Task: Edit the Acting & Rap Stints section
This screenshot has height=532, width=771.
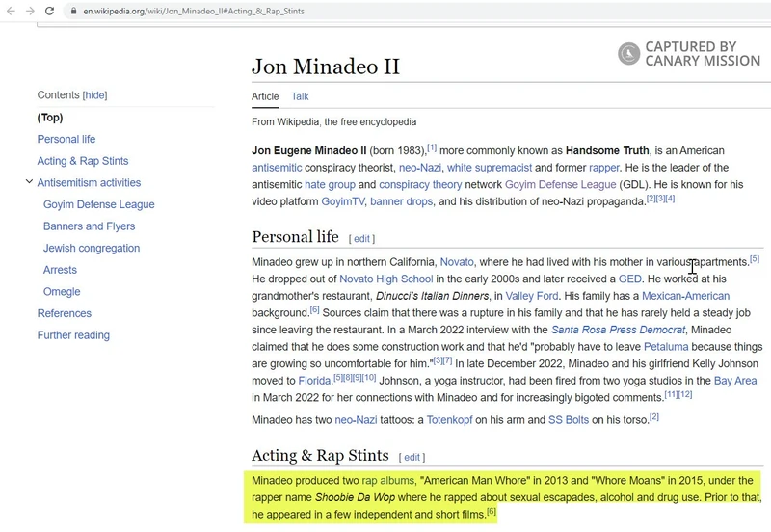Action: click(x=412, y=457)
